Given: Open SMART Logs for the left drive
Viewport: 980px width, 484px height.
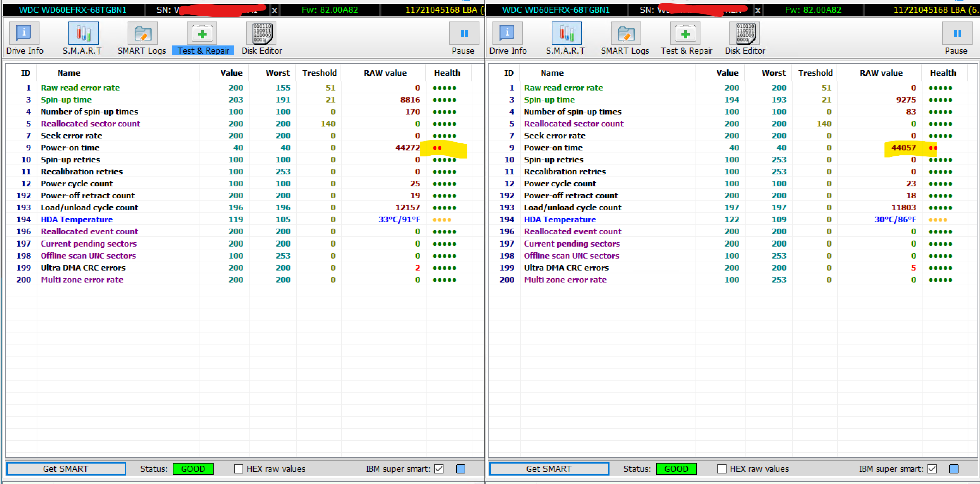Looking at the screenshot, I should click(x=142, y=37).
